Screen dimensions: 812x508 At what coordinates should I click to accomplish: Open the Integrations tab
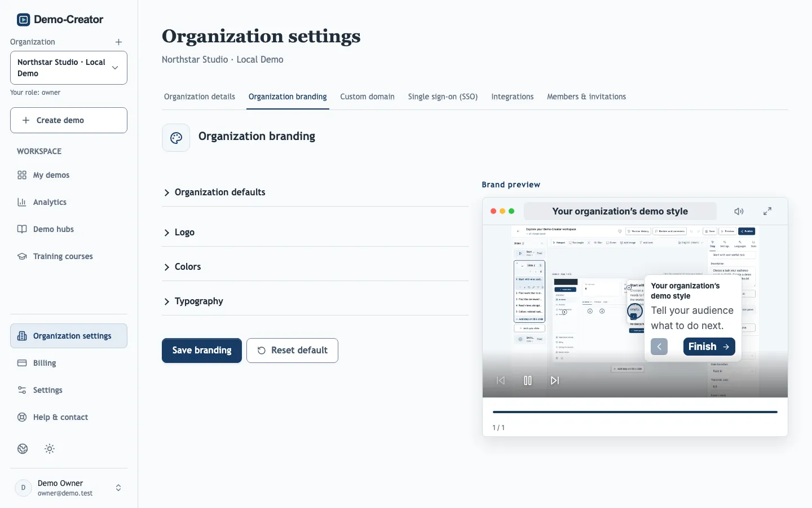[x=513, y=97]
